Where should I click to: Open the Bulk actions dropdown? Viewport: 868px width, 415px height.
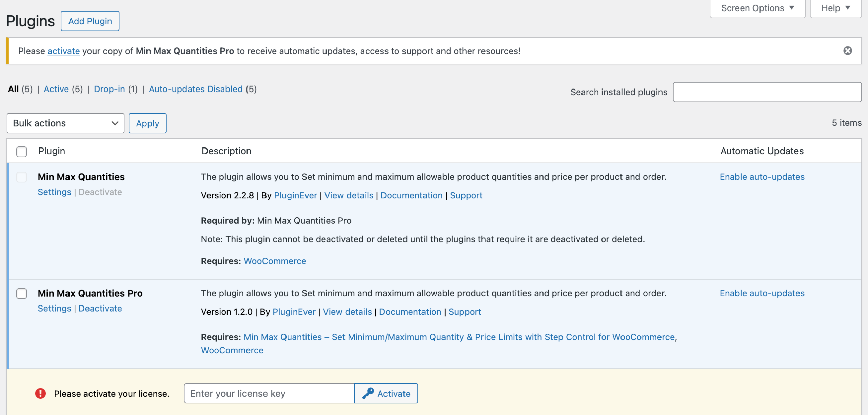pos(65,123)
